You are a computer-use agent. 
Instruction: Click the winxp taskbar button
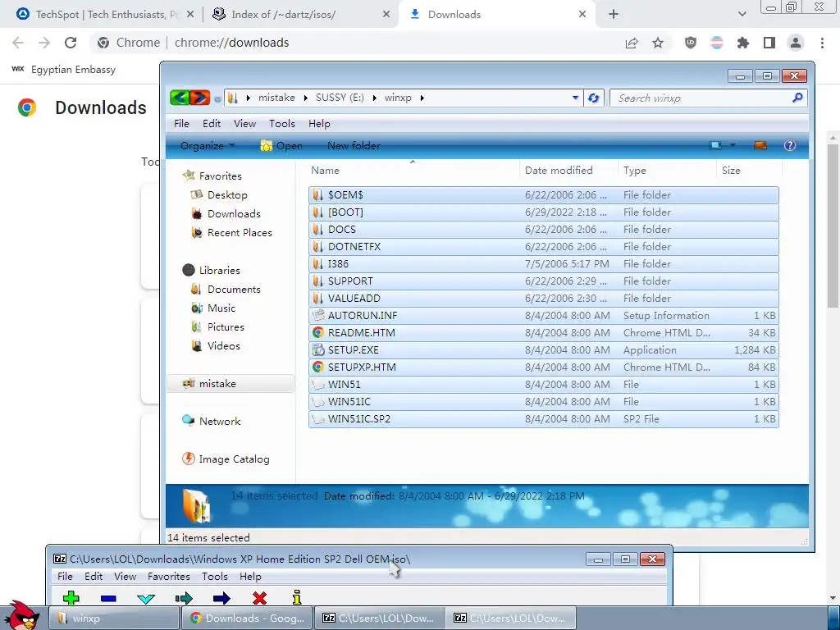[114, 619]
